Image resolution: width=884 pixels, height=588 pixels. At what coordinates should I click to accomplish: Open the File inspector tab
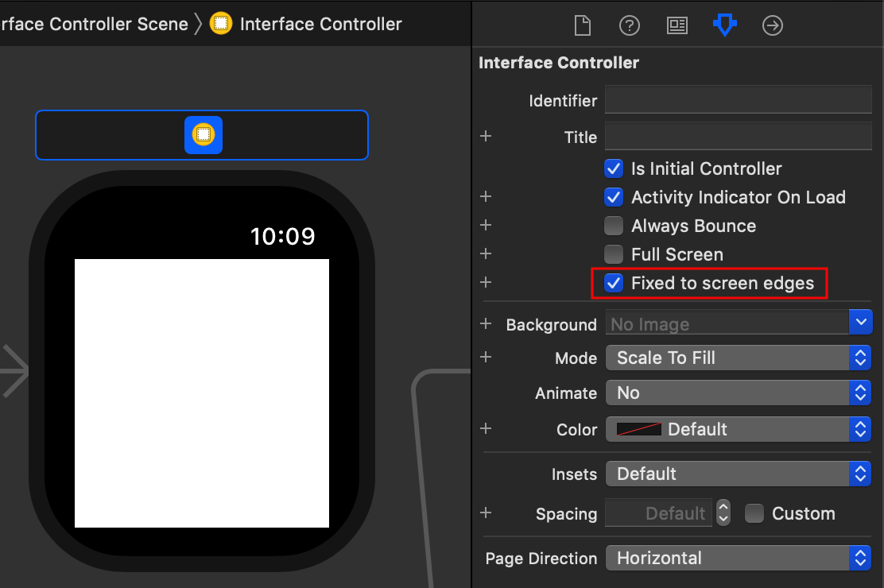coord(583,25)
